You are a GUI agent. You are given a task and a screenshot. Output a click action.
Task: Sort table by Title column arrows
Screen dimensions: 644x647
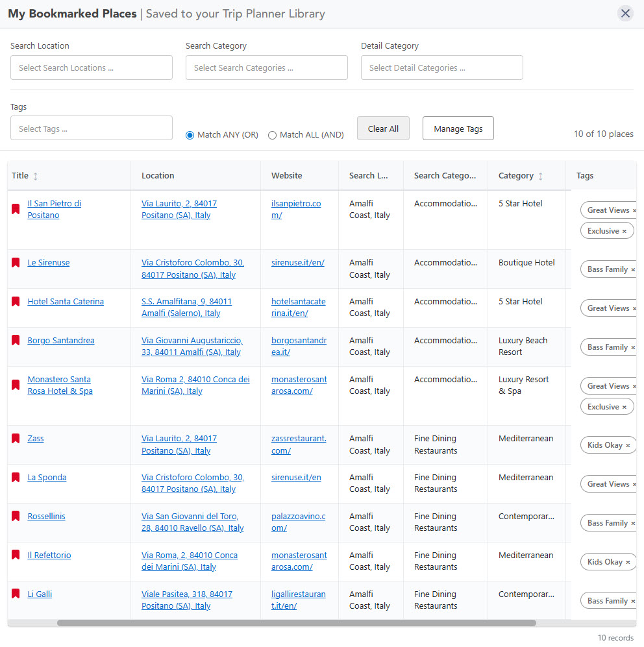pos(36,176)
